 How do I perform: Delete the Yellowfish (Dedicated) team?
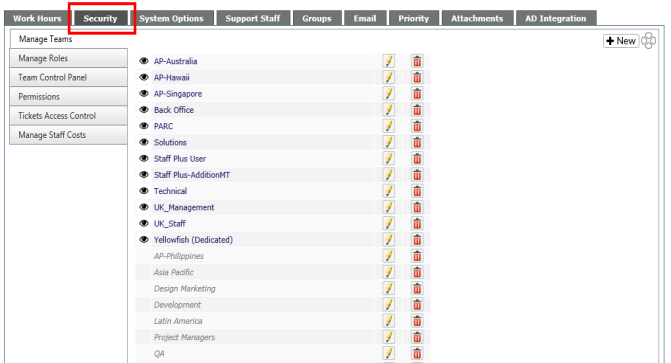pyautogui.click(x=417, y=240)
